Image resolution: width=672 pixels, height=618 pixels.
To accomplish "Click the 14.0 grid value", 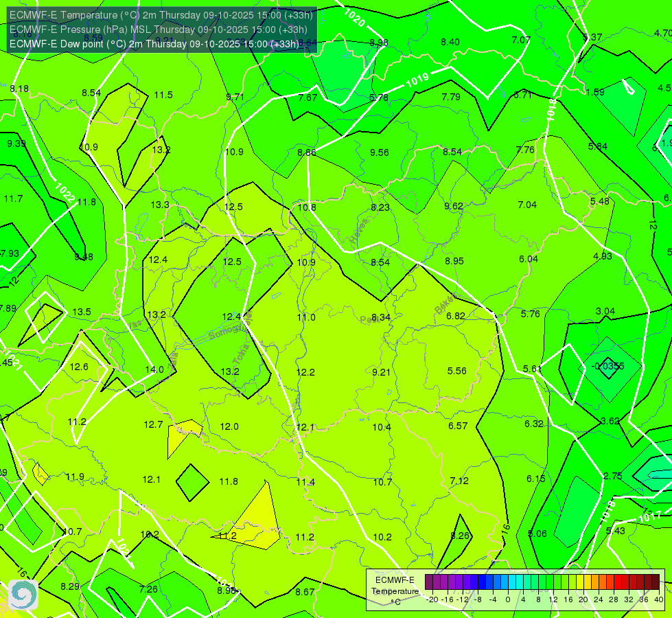I will click(154, 369).
